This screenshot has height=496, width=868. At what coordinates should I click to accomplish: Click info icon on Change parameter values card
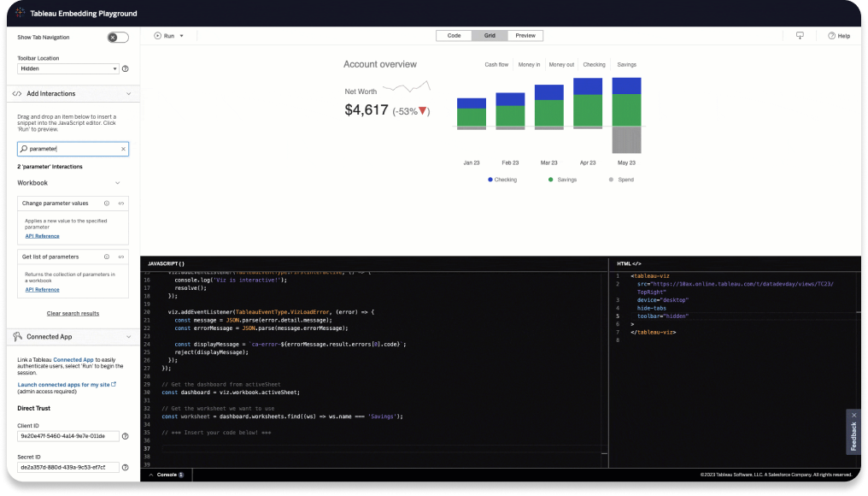(107, 204)
